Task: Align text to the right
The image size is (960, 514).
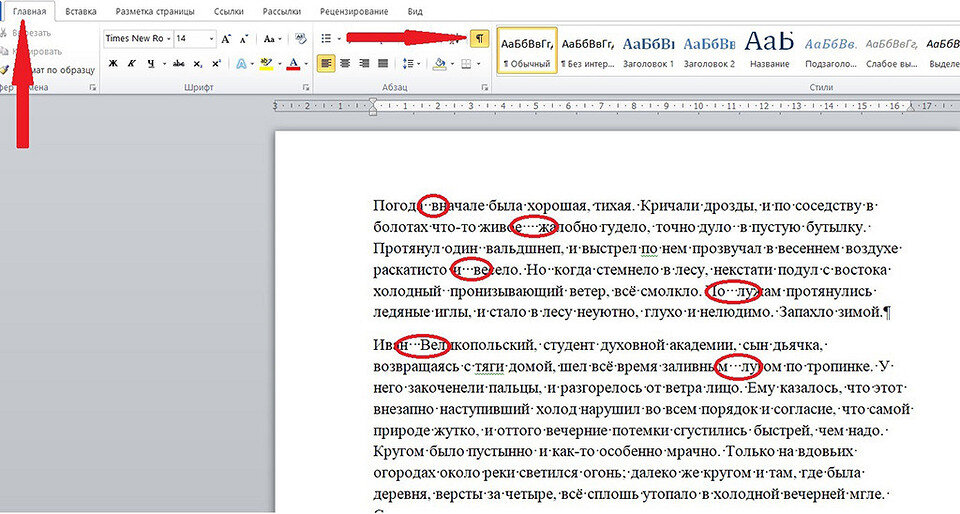Action: coord(364,64)
